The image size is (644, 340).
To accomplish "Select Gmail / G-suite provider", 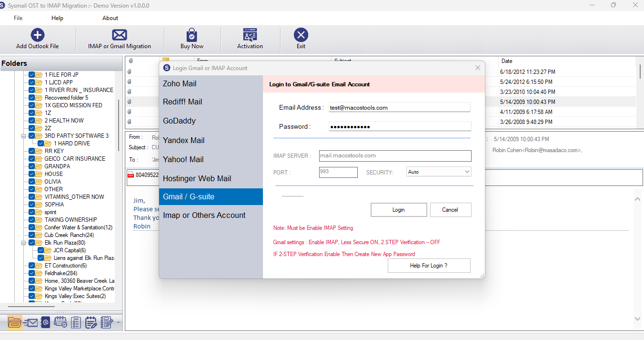I will [211, 196].
